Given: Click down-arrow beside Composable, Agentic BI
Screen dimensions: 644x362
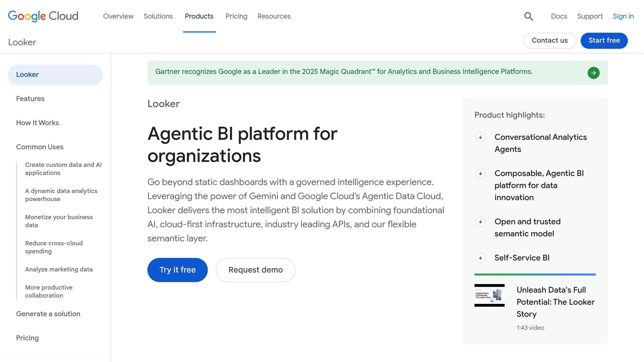Looking at the screenshot, I should (x=480, y=173).
